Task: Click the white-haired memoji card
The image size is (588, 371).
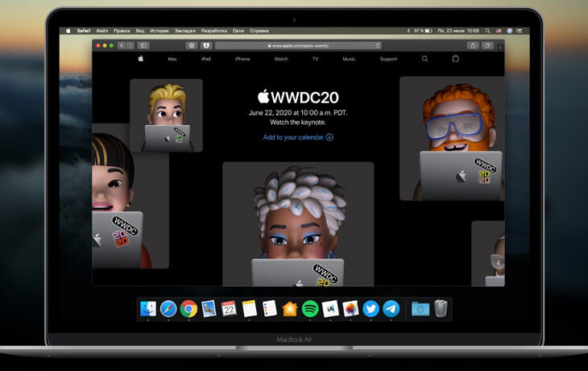Action: [298, 224]
